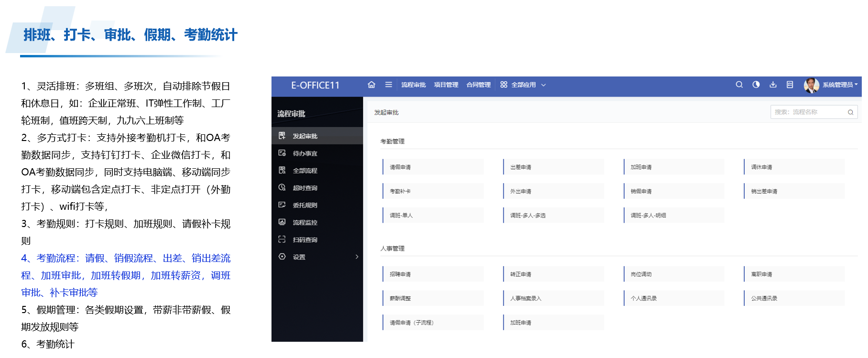Open 待办事宜 sidebar item

317,153
